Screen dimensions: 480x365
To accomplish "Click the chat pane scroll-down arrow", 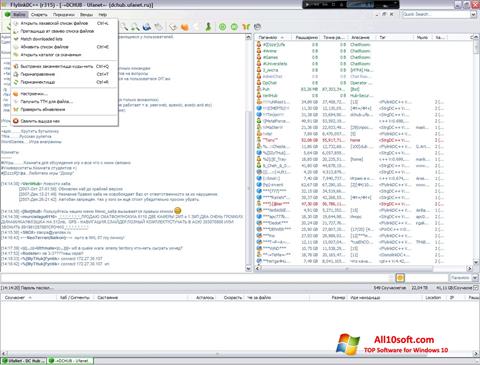I will [x=248, y=268].
